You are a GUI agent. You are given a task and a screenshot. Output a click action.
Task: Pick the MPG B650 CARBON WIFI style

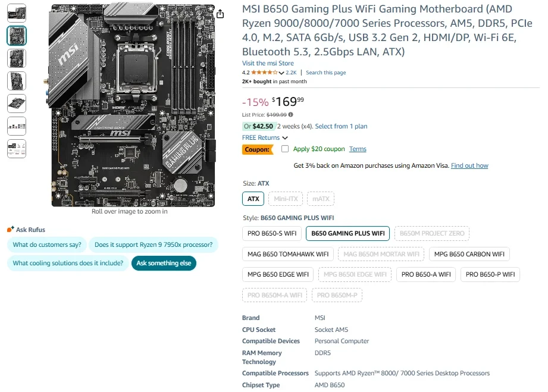469,254
